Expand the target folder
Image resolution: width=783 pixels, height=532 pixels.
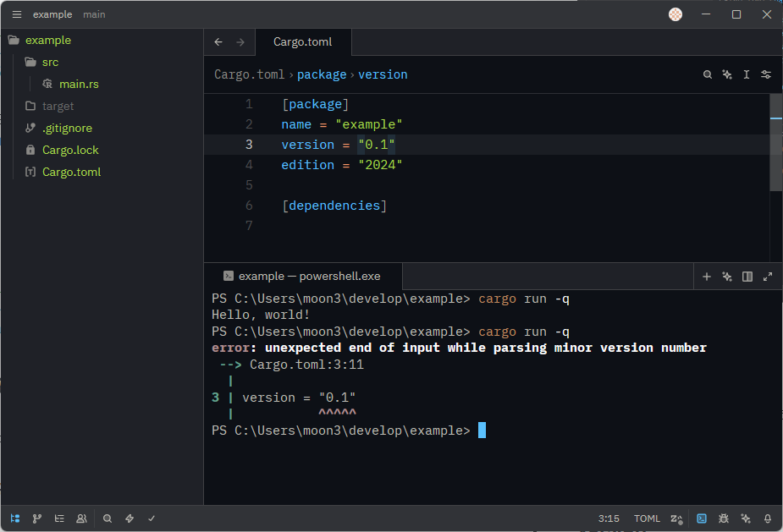click(x=58, y=106)
